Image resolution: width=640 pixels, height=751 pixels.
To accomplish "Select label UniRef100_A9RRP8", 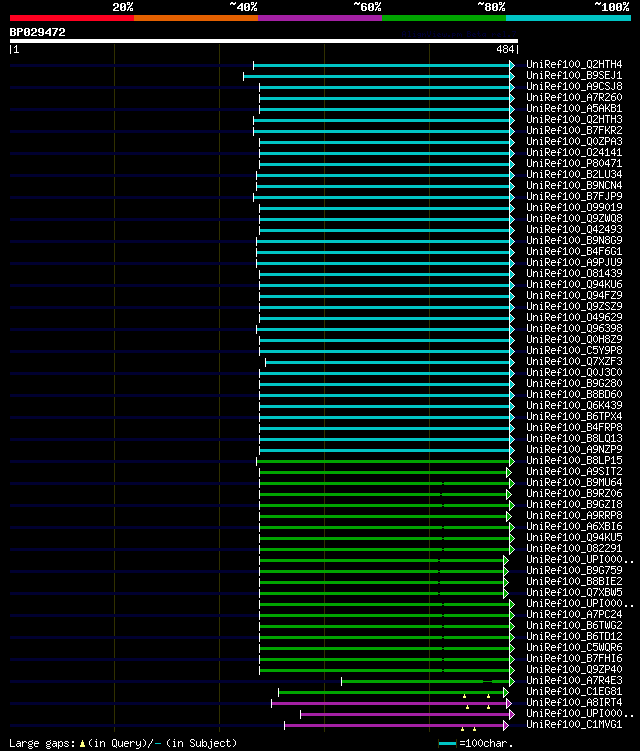I will (x=574, y=516).
